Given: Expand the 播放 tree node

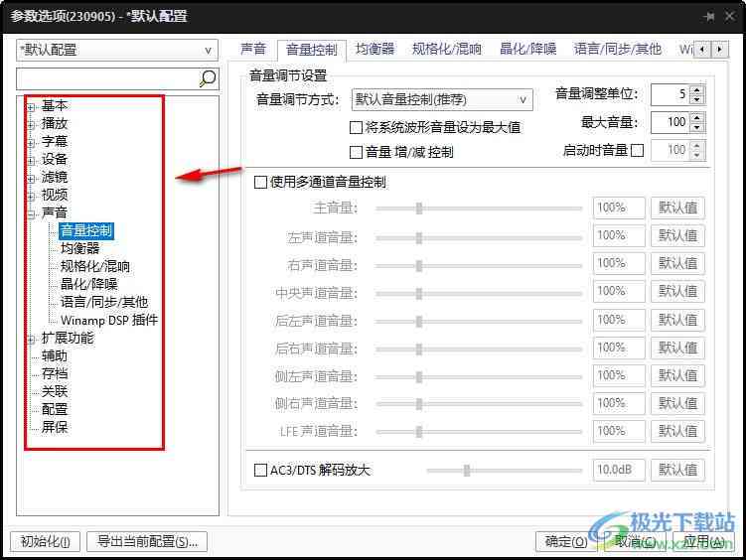Looking at the screenshot, I should [32, 125].
